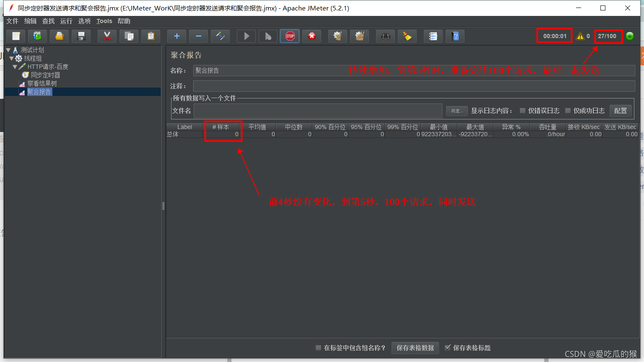Collapse the HTTP请求-百度 node
The width and height of the screenshot is (644, 362).
click(15, 66)
